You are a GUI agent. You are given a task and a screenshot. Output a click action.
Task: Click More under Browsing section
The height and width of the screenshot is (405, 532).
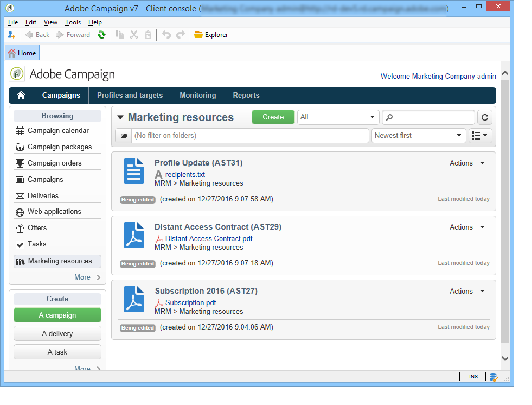[x=87, y=277]
